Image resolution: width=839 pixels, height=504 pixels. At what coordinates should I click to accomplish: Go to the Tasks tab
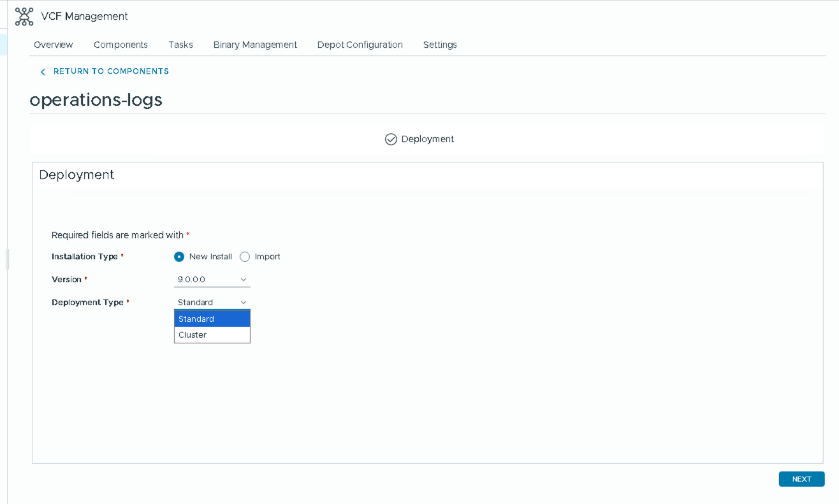point(180,45)
